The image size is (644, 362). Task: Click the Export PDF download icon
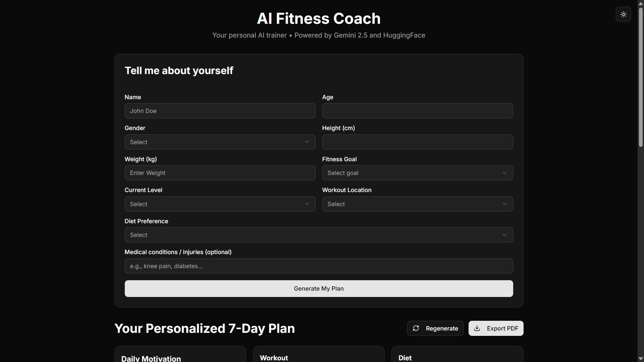(x=477, y=328)
